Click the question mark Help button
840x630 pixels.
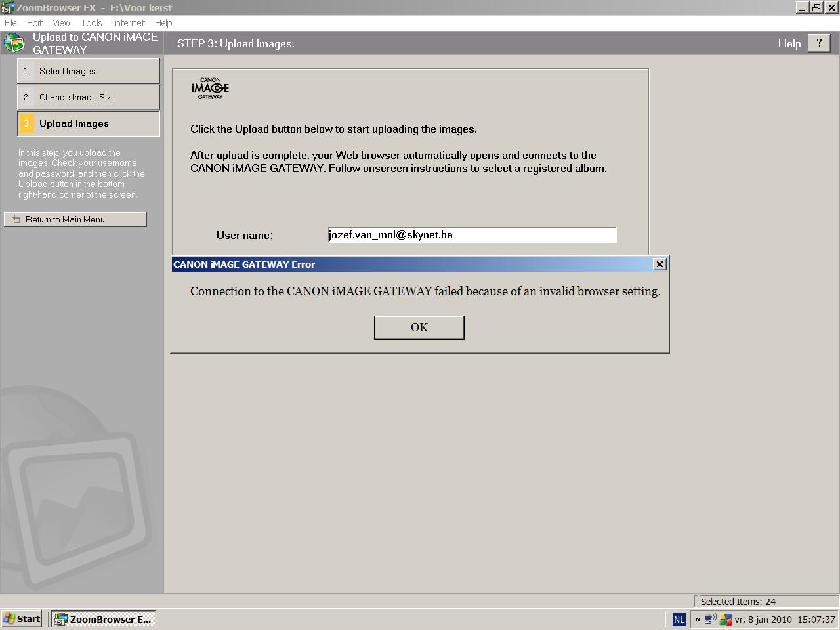pos(818,43)
